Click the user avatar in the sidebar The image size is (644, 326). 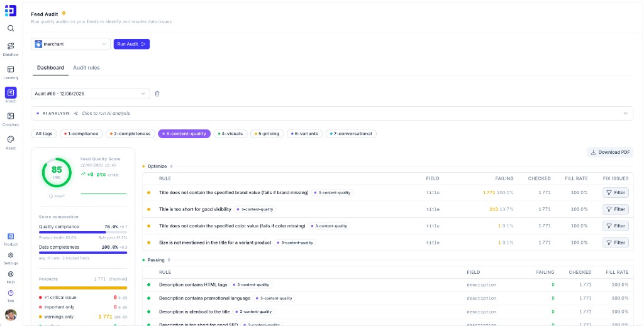pyautogui.click(x=11, y=315)
